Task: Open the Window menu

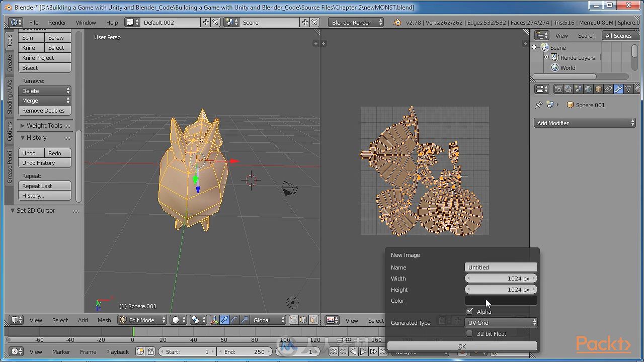Action: point(86,22)
